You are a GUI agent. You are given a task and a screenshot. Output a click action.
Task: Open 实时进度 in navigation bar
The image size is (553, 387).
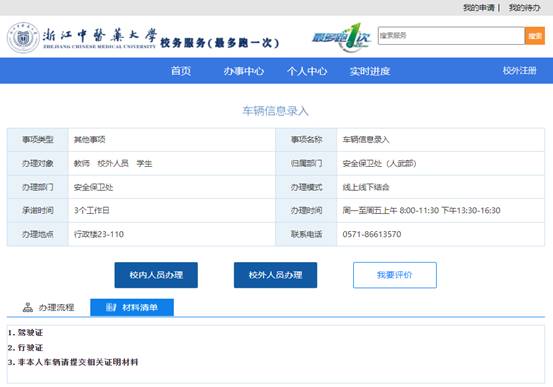(x=370, y=71)
